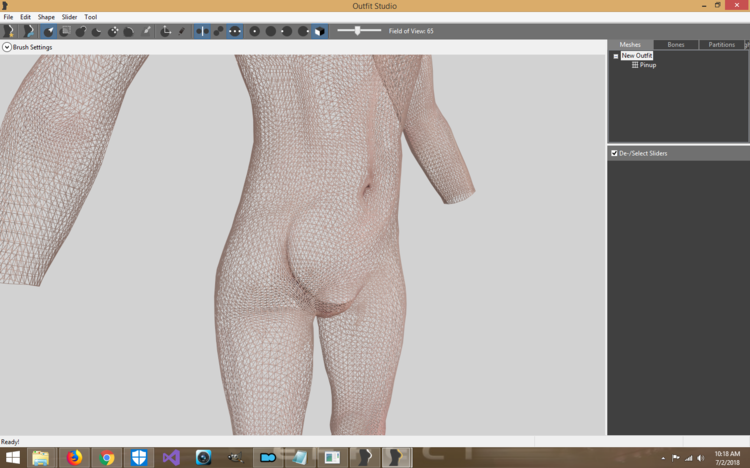
Task: Launch Firefox from the taskbar
Action: click(x=74, y=458)
